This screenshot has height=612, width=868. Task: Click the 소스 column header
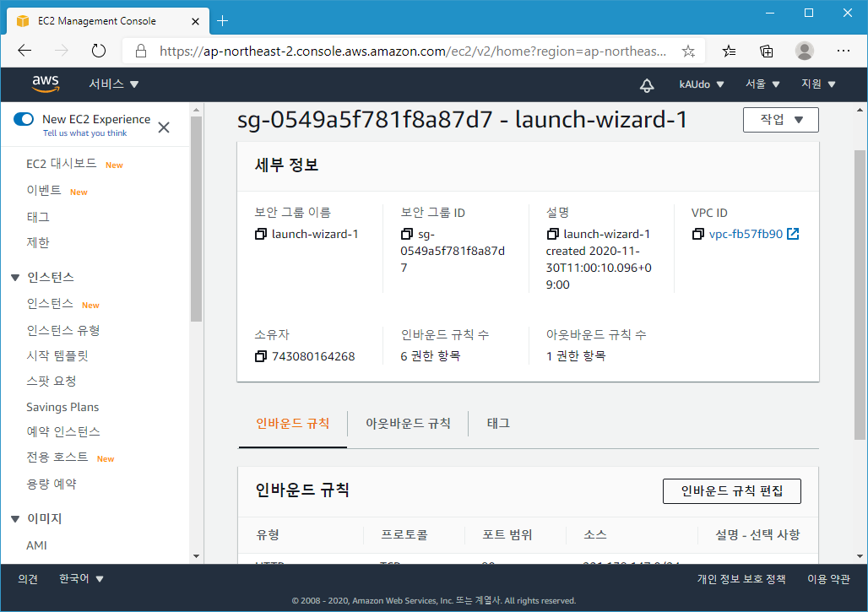pyautogui.click(x=595, y=535)
